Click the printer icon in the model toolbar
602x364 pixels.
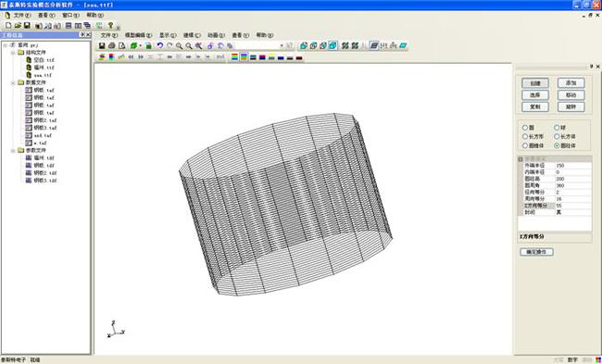[x=112, y=45]
